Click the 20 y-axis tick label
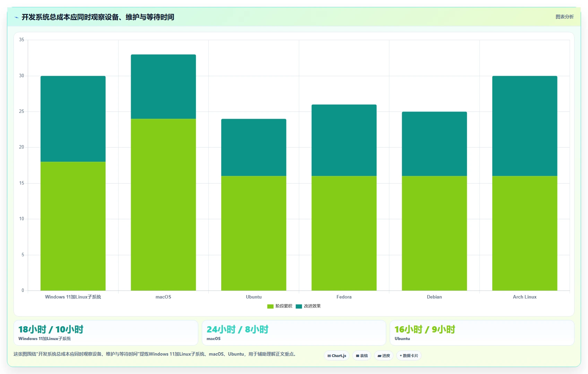588x374 pixels. [x=21, y=147]
